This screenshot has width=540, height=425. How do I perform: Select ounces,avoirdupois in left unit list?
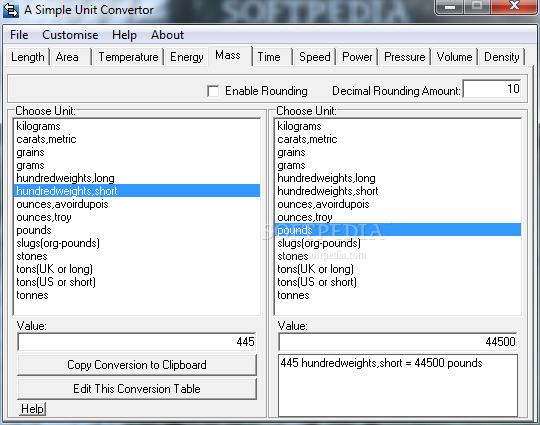(137, 204)
